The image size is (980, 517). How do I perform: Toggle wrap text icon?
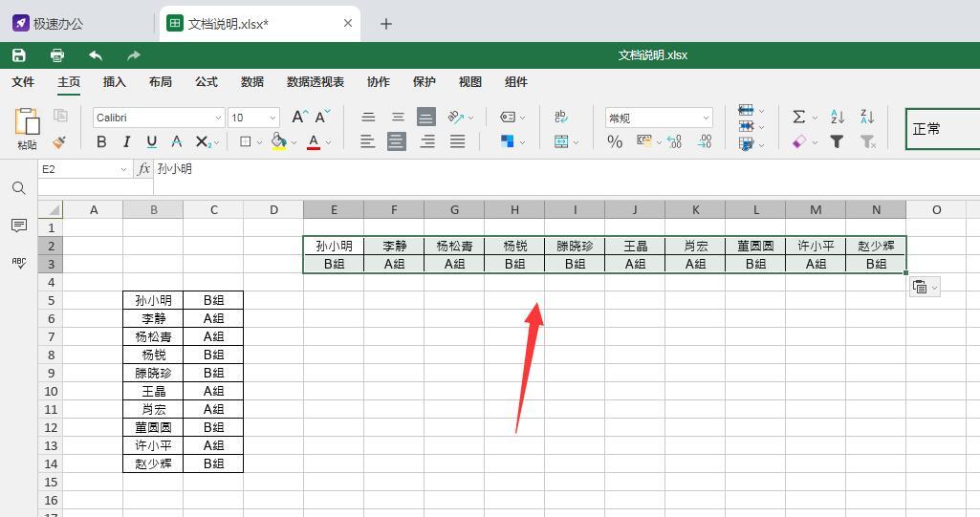[x=560, y=117]
